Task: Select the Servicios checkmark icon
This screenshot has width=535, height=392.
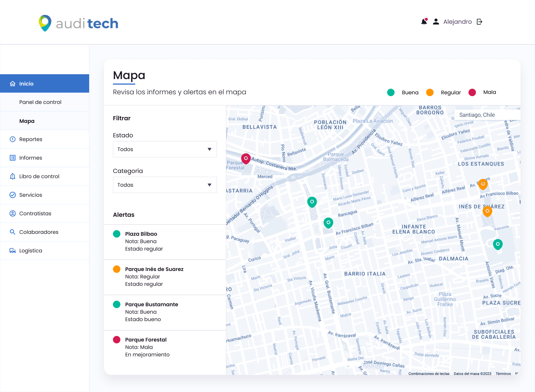Action: coord(12,195)
